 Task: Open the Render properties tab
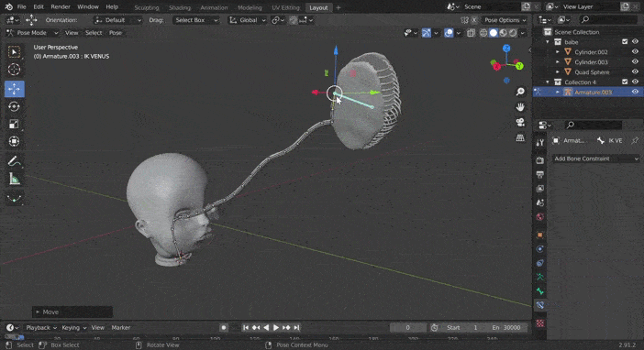click(540, 159)
